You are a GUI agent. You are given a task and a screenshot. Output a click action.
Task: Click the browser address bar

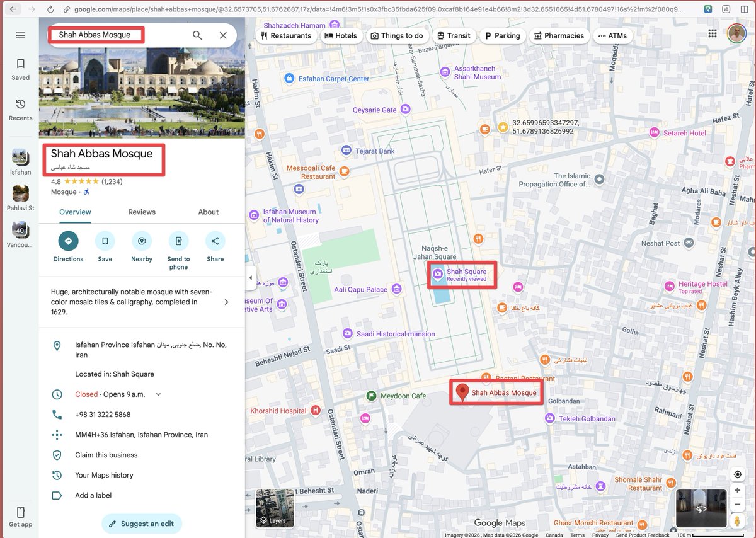tap(378, 9)
